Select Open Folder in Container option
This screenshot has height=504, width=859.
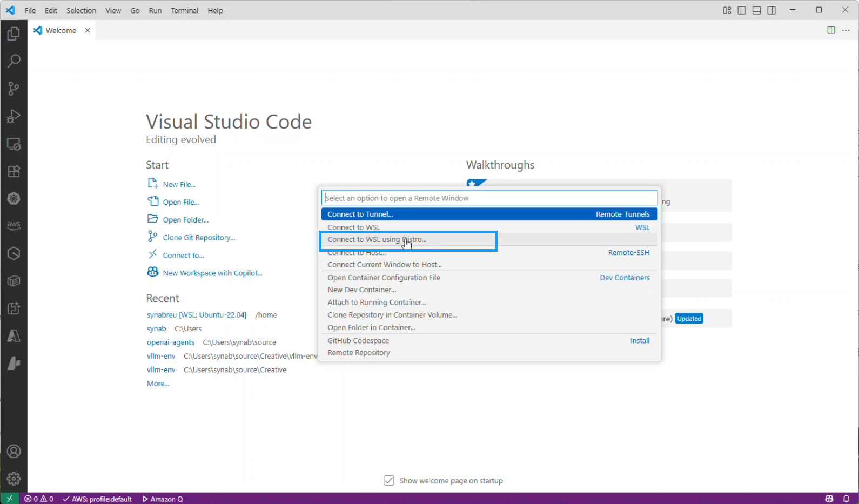(x=489, y=327)
